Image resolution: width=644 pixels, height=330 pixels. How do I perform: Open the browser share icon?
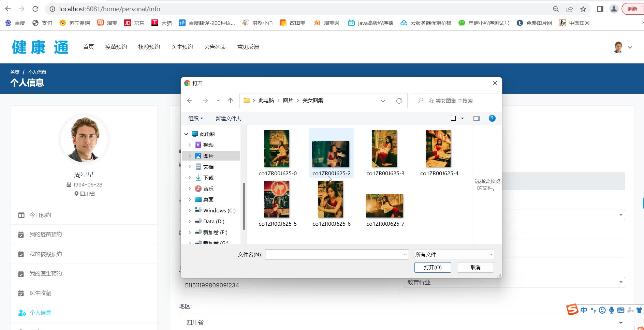[570, 9]
